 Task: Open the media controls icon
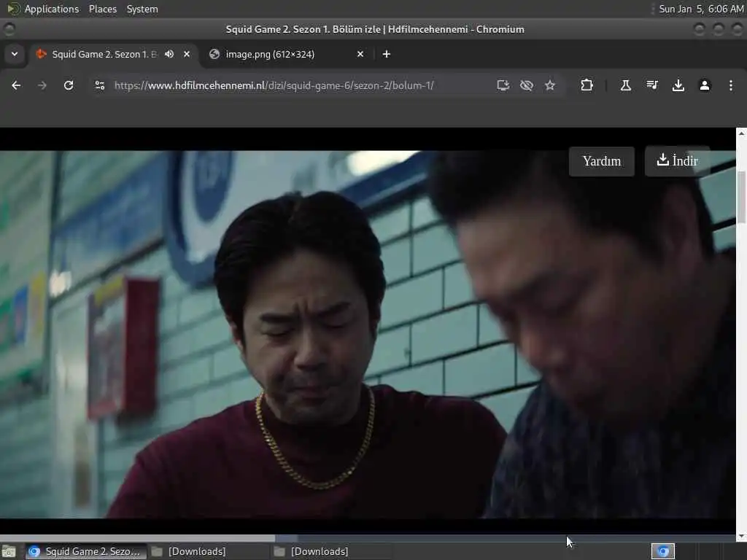651,85
